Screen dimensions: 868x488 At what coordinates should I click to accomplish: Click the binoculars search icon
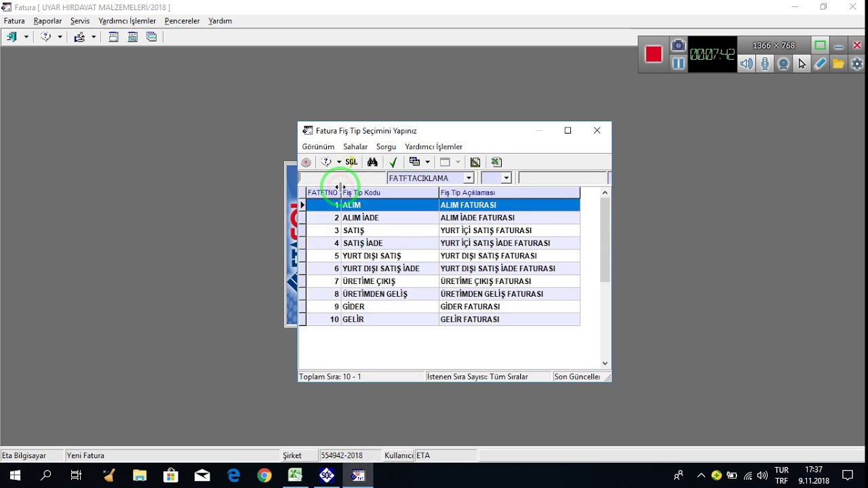(372, 162)
